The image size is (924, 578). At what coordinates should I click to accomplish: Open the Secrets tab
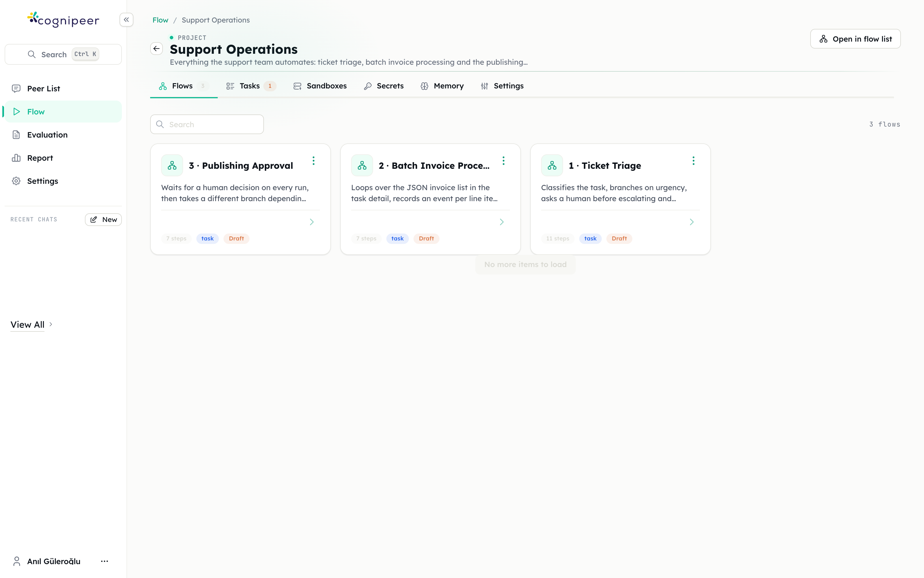click(384, 86)
